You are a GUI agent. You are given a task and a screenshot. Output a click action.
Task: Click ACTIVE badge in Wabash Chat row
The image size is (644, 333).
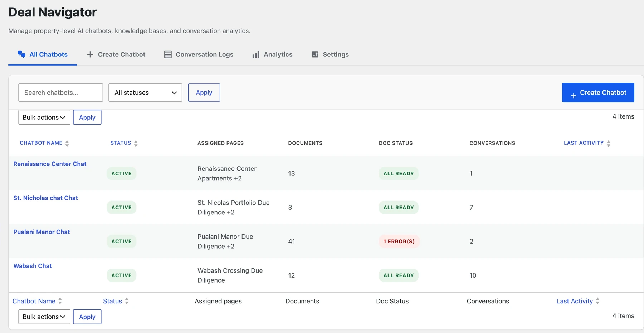pos(122,275)
